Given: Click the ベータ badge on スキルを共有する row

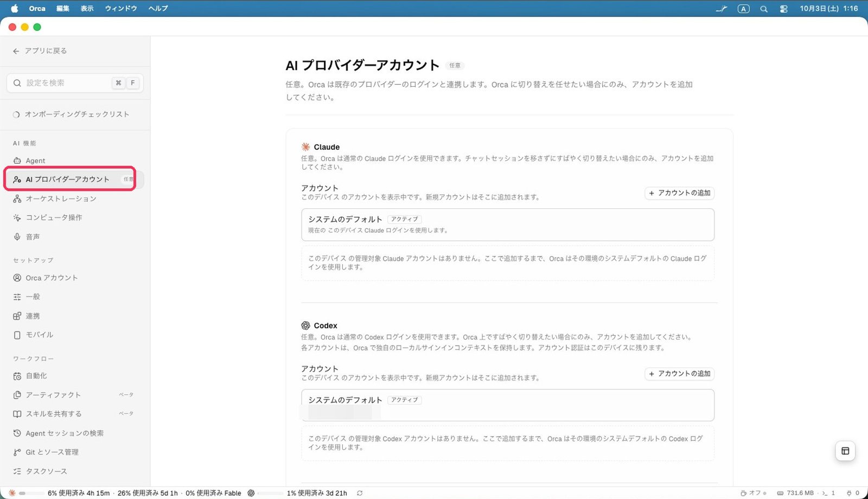Looking at the screenshot, I should coord(126,414).
